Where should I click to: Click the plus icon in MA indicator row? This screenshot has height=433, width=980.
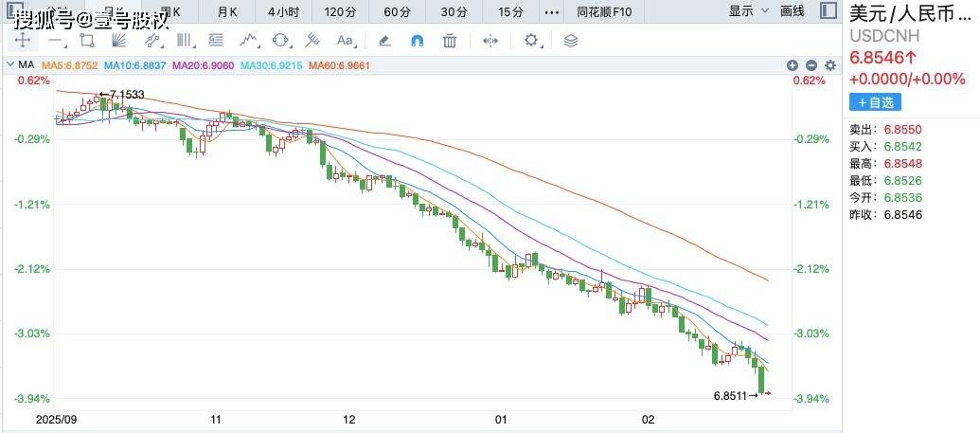[x=793, y=65]
